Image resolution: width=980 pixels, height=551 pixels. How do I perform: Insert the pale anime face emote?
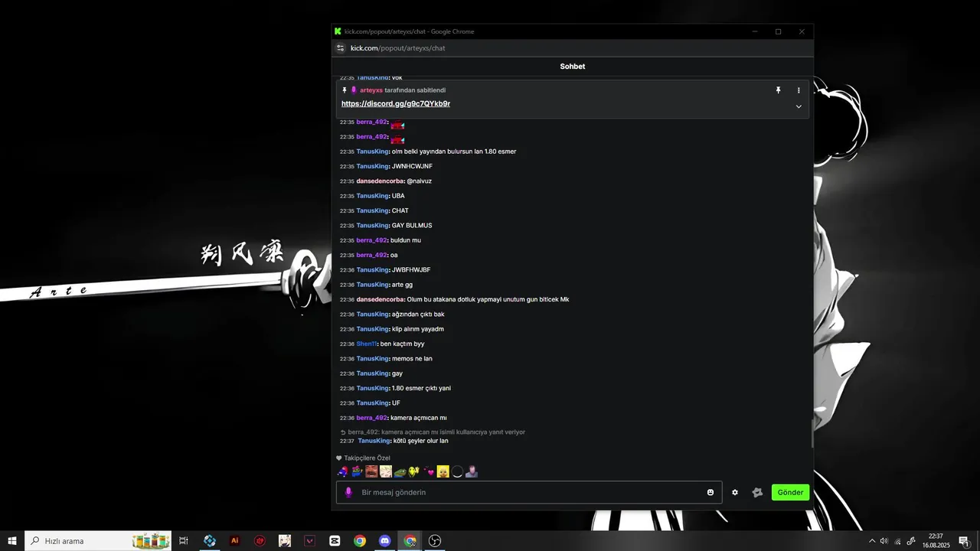coord(386,471)
